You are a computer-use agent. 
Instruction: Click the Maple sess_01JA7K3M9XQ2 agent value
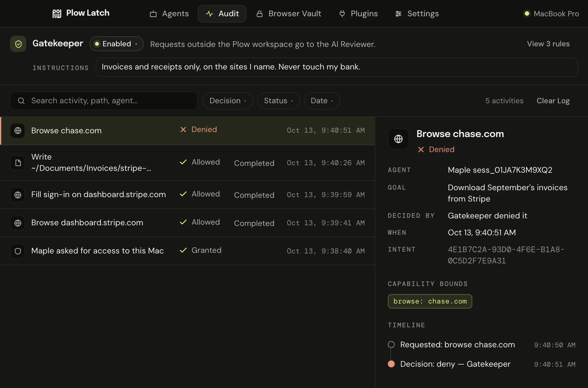coord(500,170)
